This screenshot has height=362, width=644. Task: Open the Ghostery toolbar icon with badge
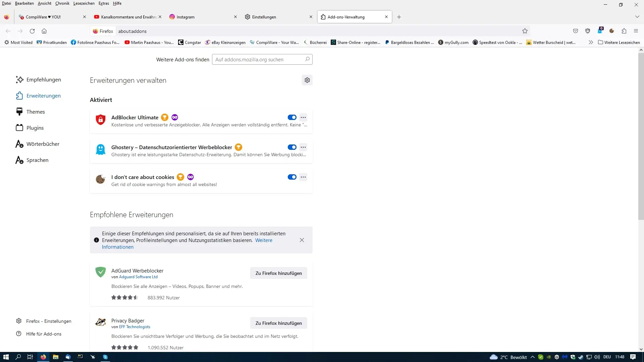[x=600, y=31]
